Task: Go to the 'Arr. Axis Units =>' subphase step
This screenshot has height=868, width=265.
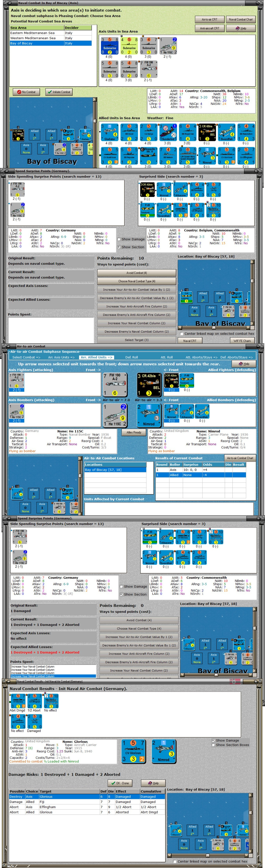Action: click(61, 357)
